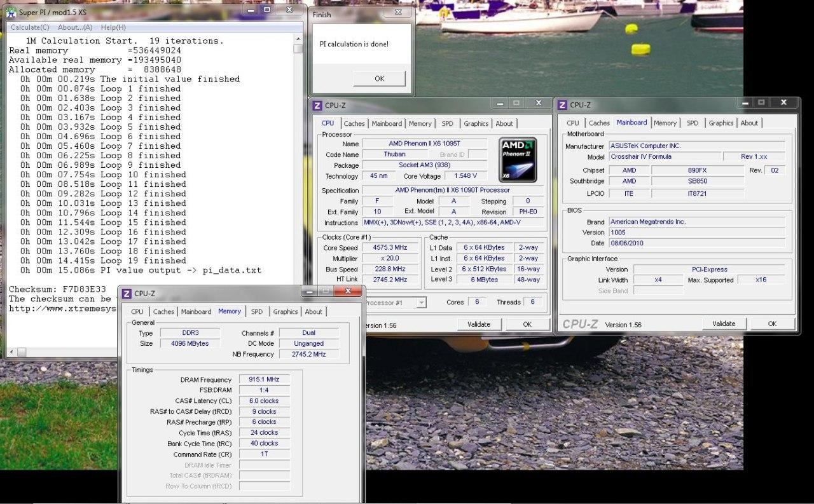Maximize the Super PI window
This screenshot has height=504, width=814.
tap(267, 10)
